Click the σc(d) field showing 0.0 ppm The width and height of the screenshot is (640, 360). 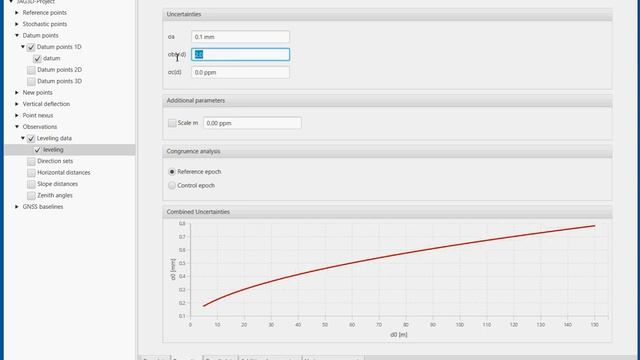pyautogui.click(x=240, y=72)
